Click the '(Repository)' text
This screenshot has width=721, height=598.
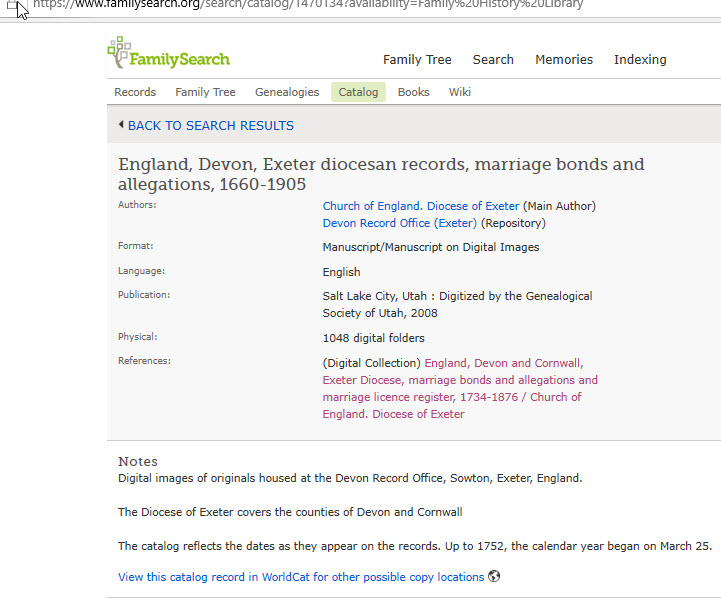513,223
